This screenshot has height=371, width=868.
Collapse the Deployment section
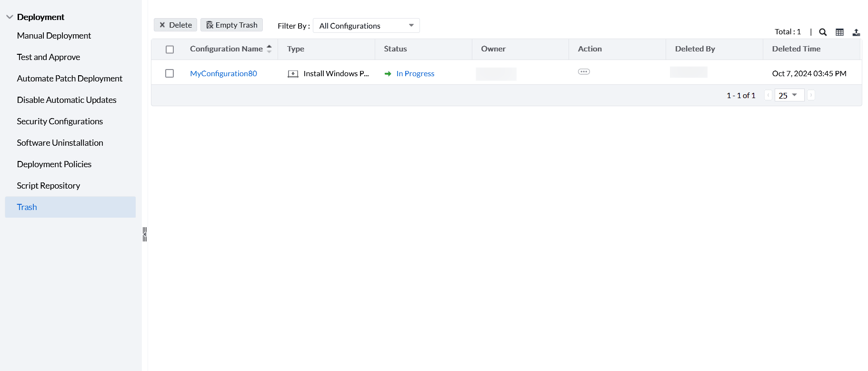coord(10,17)
